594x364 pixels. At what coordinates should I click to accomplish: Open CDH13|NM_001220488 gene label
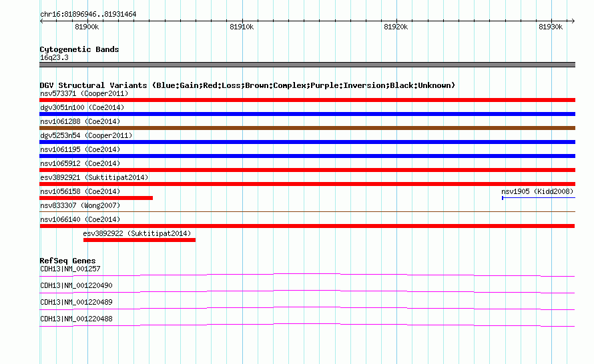point(76,319)
